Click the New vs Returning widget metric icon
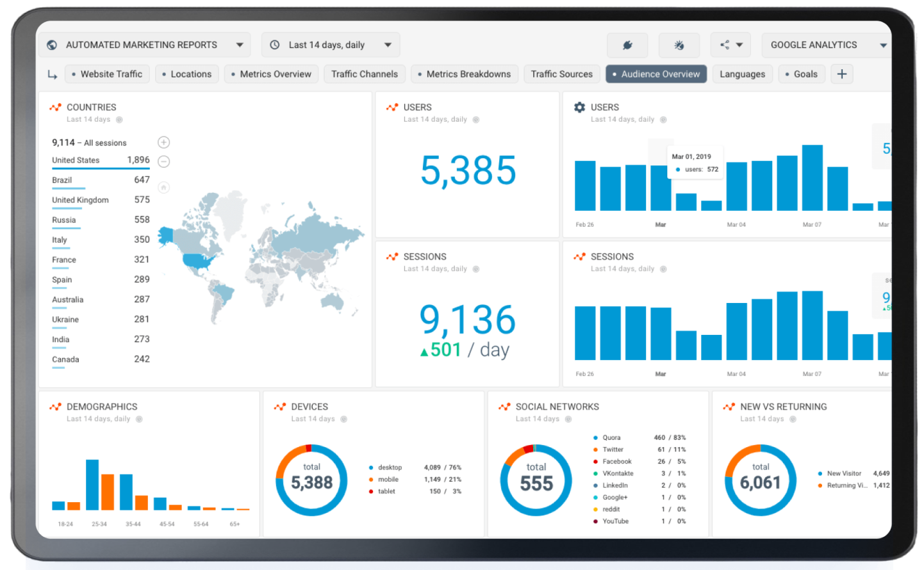The width and height of the screenshot is (924, 570). [729, 407]
